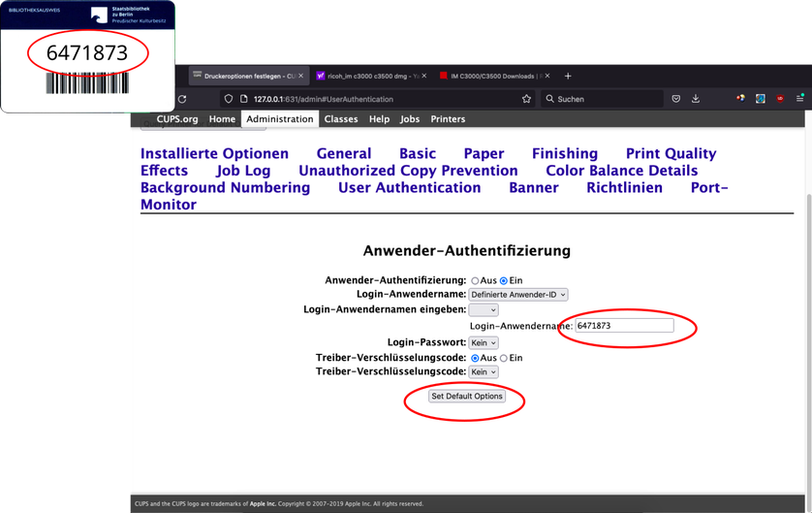Set Anwender-Authentifizierung to Ein

503,281
